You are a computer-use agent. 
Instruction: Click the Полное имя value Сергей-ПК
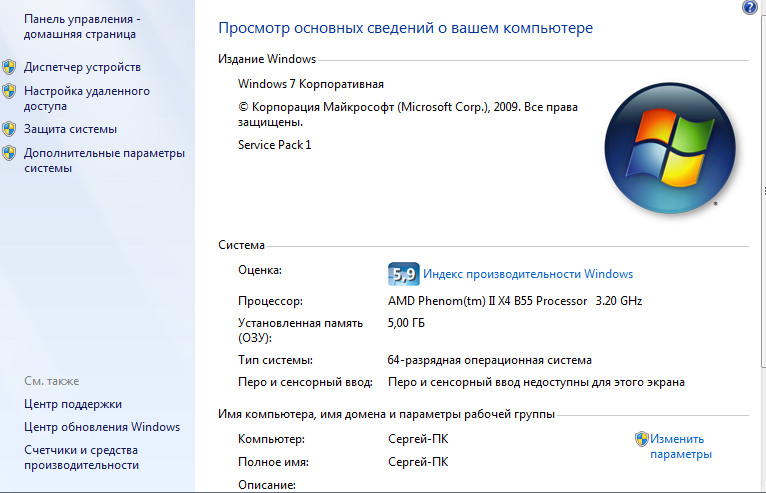point(418,462)
